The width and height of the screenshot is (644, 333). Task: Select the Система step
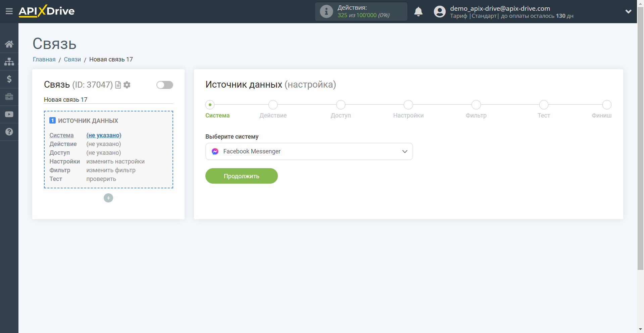tap(210, 105)
